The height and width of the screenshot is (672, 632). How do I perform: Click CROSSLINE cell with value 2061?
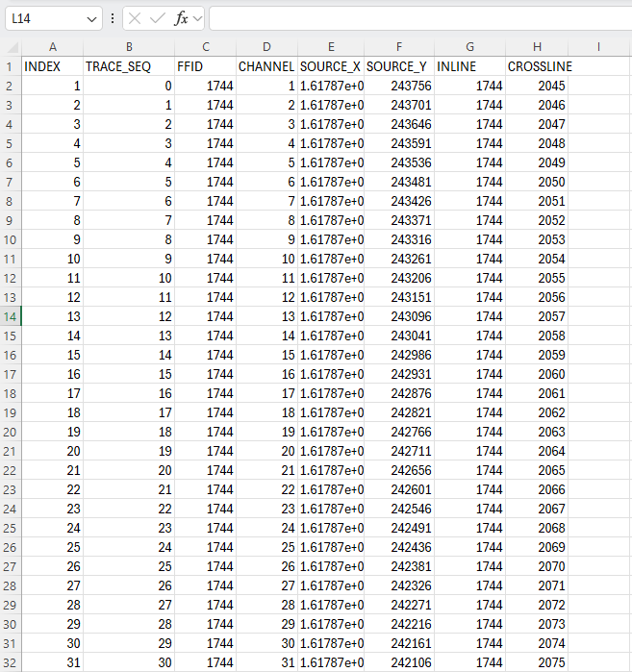[537, 393]
